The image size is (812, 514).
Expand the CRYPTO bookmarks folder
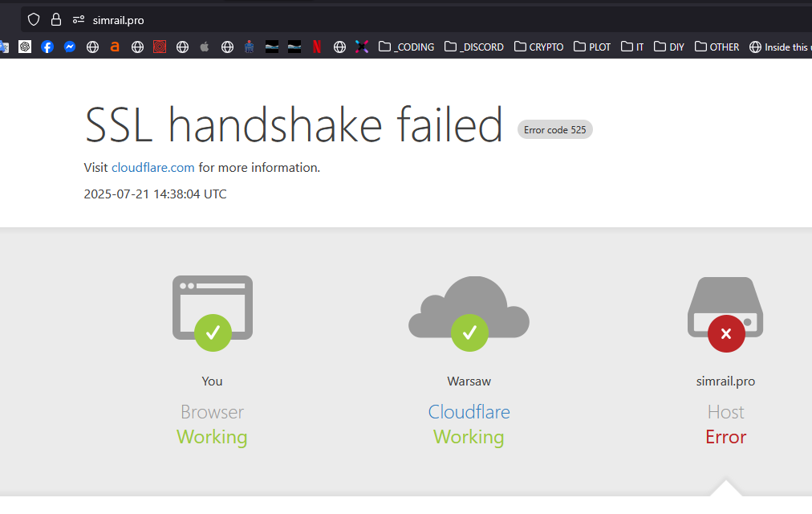538,47
